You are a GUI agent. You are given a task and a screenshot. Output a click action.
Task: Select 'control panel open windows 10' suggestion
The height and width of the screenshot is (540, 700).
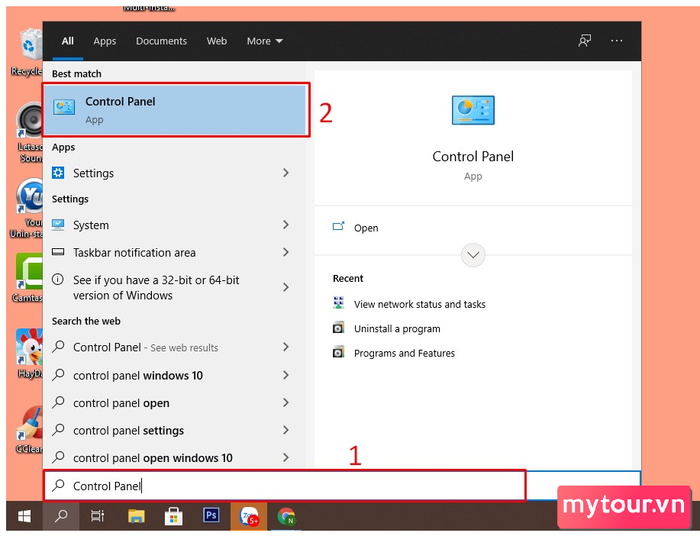[x=153, y=458]
